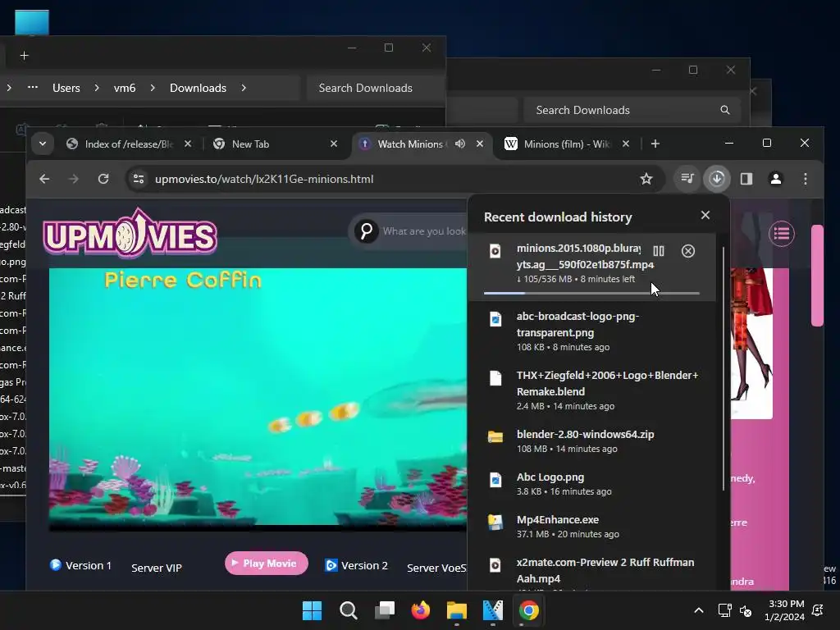The height and width of the screenshot is (630, 840).
Task: Click the movie video player
Action: 258,399
